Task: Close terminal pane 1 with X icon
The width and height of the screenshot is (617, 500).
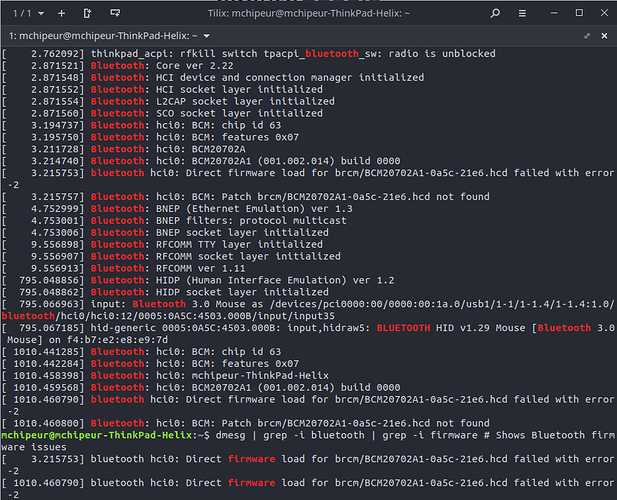Action: [604, 36]
